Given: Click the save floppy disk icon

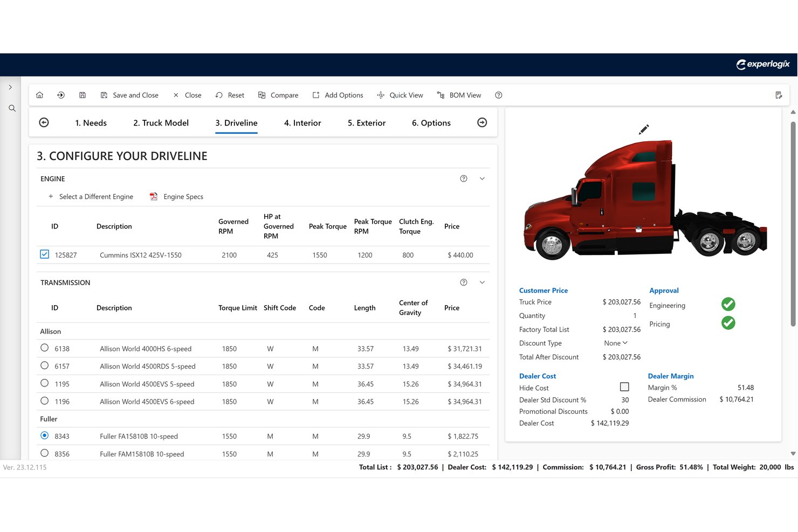Looking at the screenshot, I should coord(82,95).
